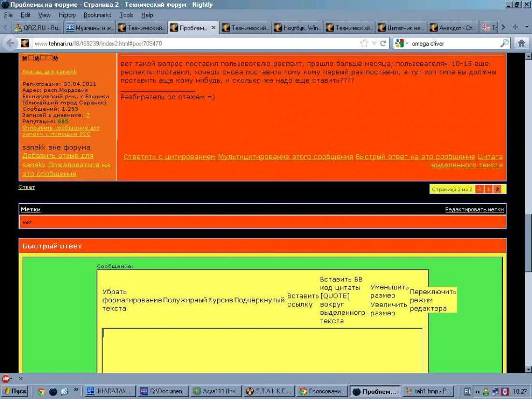
Task: Go to page 1 in pager
Action: (x=488, y=189)
